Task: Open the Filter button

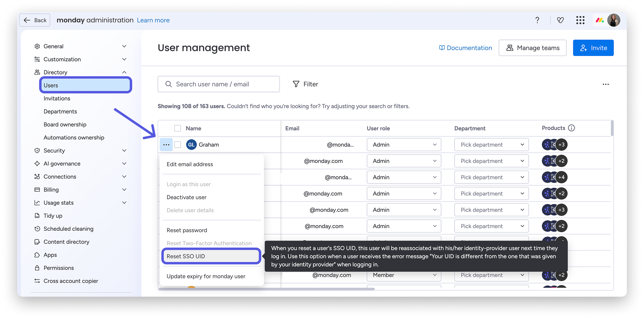Action: point(305,84)
